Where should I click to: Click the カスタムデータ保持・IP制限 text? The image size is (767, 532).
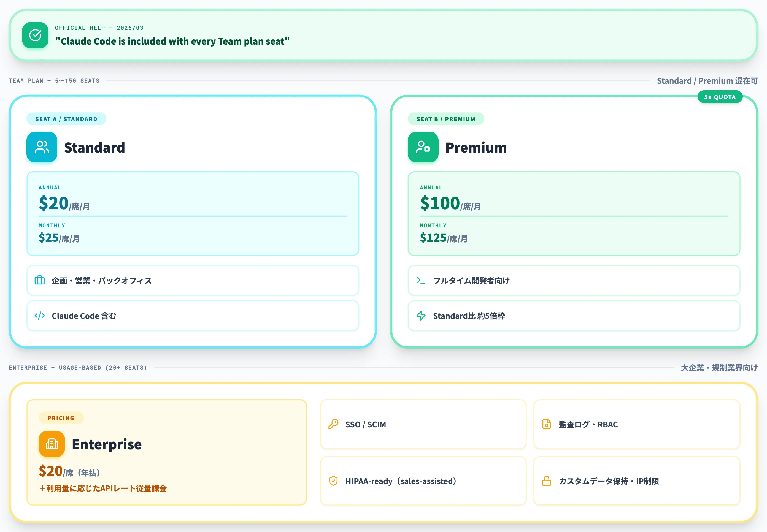point(609,481)
